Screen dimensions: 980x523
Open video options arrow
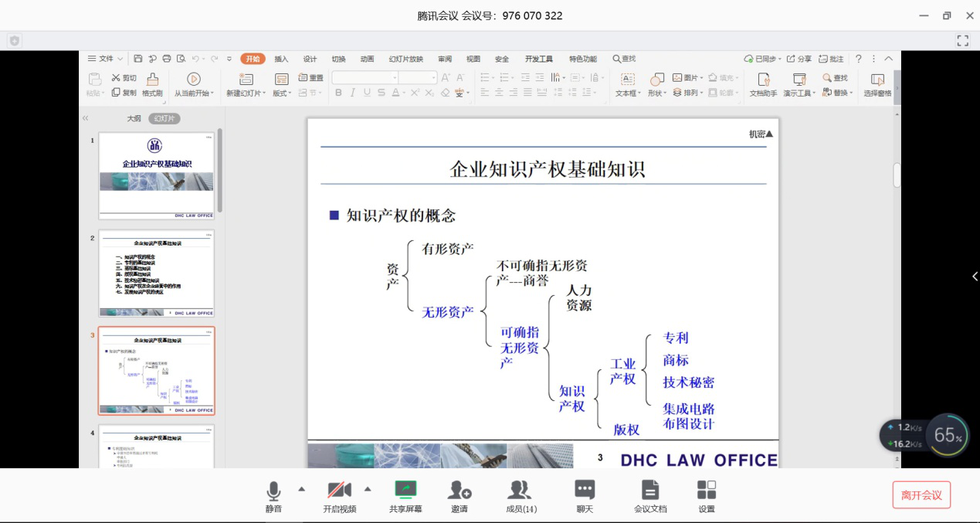[368, 488]
